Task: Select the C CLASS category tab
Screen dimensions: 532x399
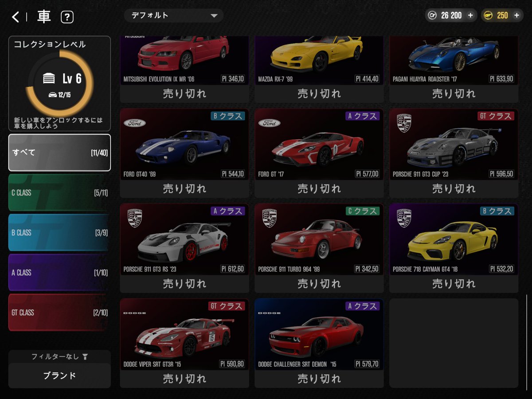Action: [59, 193]
